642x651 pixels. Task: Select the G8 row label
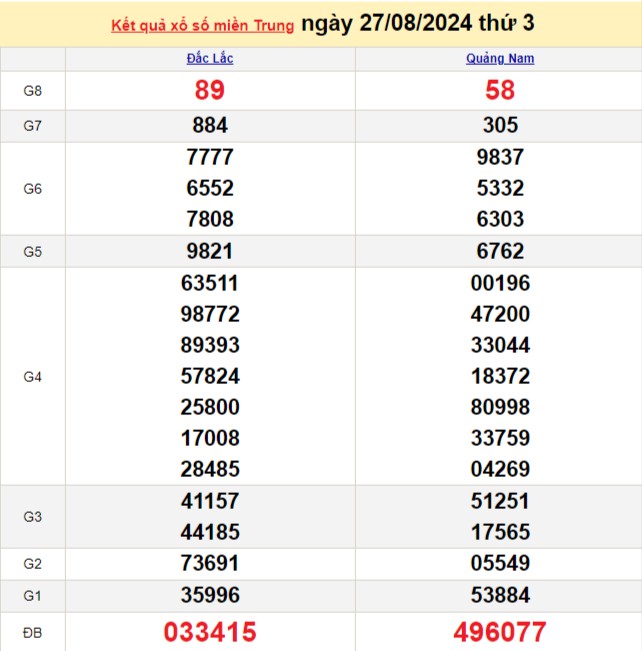click(32, 91)
